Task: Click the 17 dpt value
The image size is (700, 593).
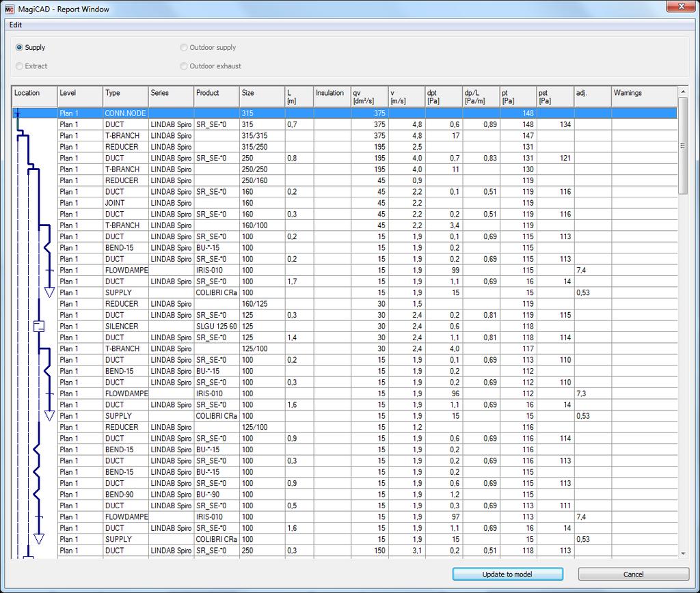Action: click(x=456, y=136)
